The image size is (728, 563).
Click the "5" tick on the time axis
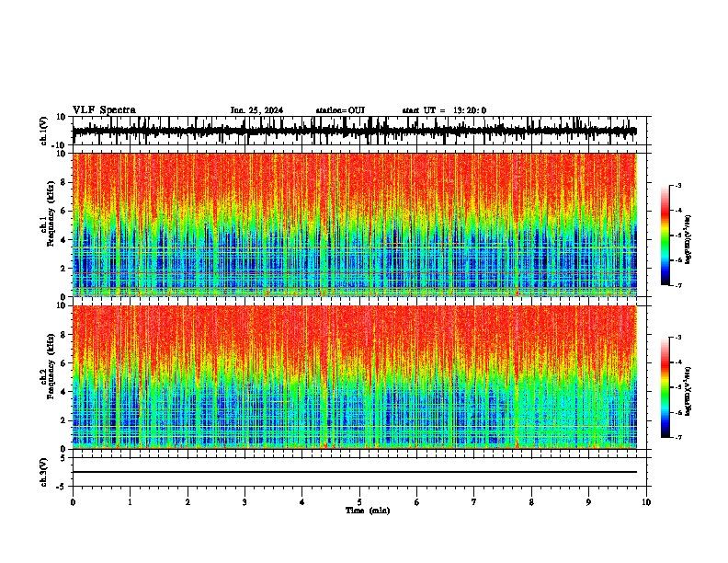pyautogui.click(x=359, y=502)
